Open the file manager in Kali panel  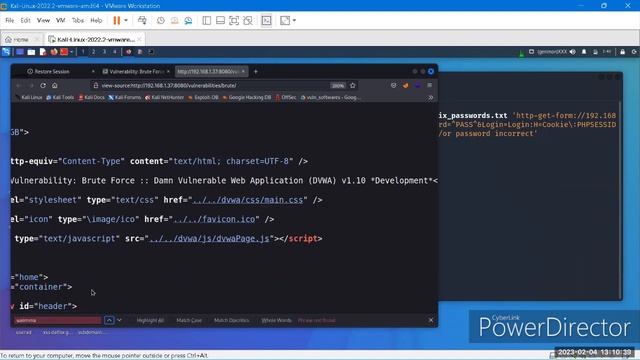(31, 52)
